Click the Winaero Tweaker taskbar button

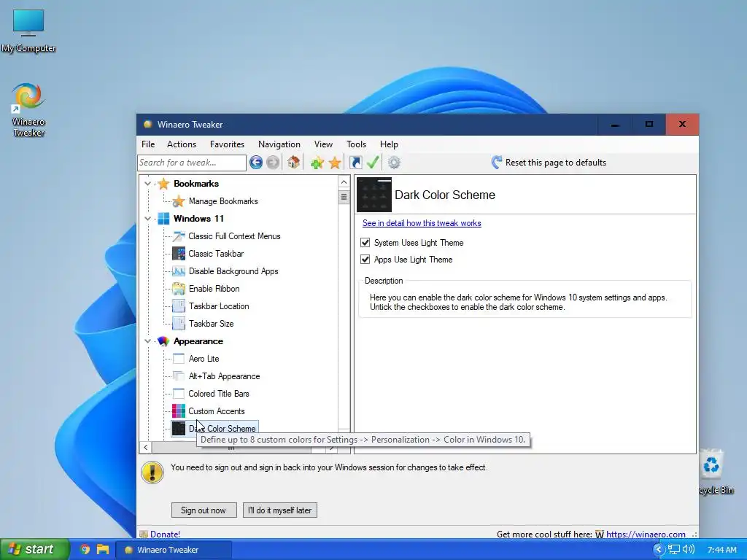(x=174, y=550)
